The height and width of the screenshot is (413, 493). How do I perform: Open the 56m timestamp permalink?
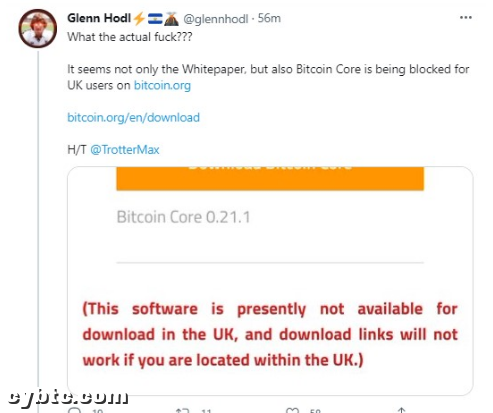tap(269, 18)
